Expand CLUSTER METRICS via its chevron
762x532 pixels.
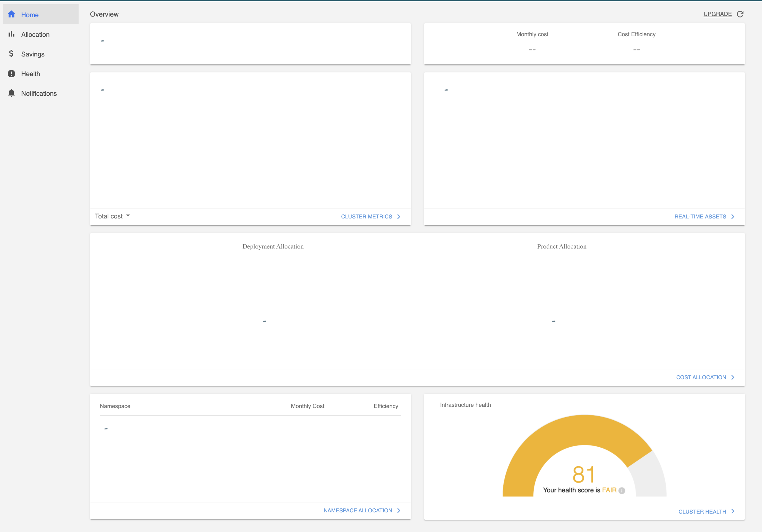398,216
